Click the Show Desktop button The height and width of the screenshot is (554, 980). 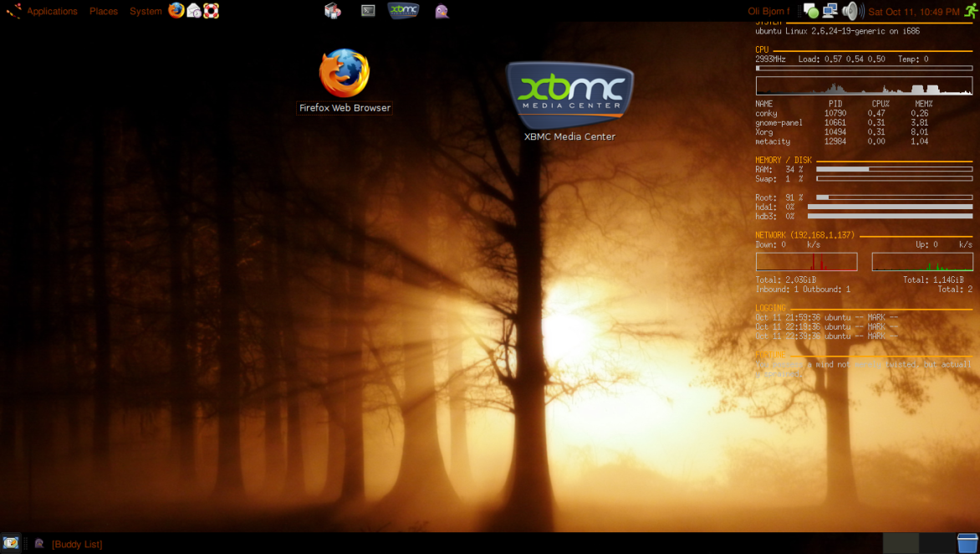coord(11,543)
